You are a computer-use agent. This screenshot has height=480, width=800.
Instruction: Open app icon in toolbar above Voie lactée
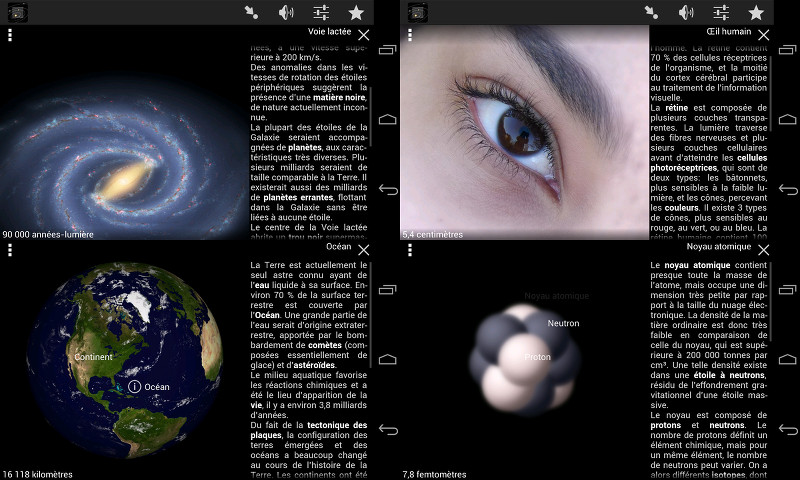click(18, 12)
